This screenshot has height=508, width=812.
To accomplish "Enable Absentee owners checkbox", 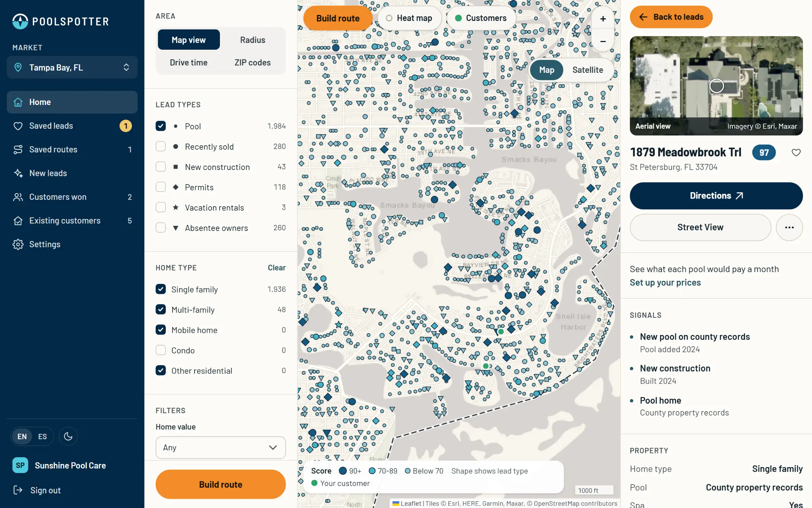I will 161,228.
